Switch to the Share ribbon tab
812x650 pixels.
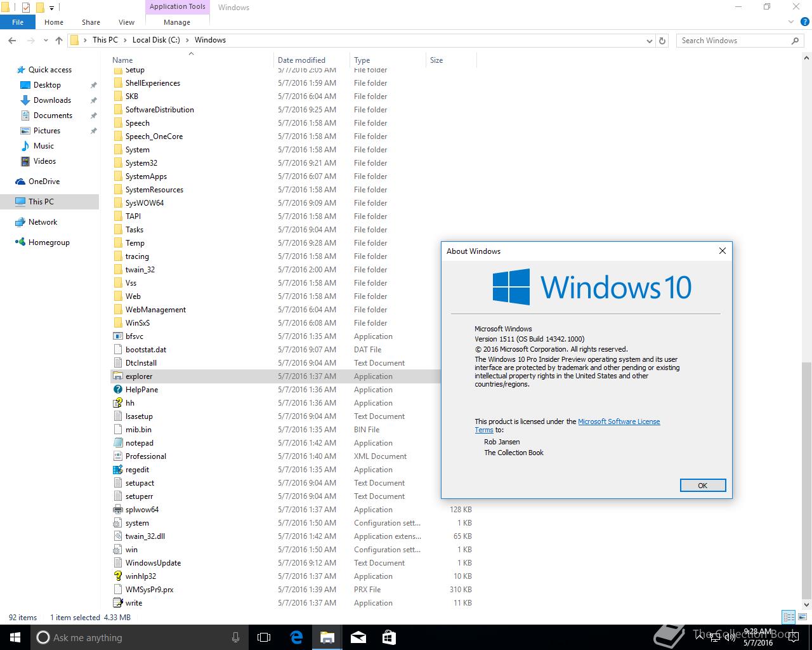click(91, 22)
